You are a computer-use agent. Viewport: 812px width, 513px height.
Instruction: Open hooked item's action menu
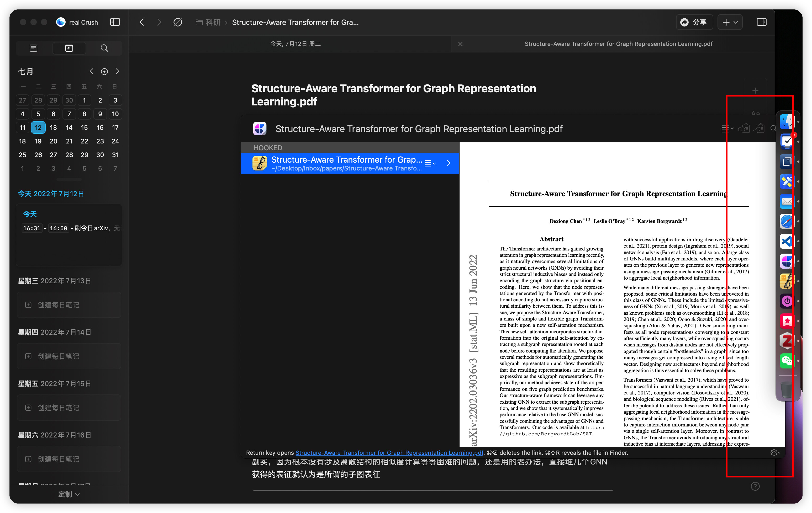(430, 163)
